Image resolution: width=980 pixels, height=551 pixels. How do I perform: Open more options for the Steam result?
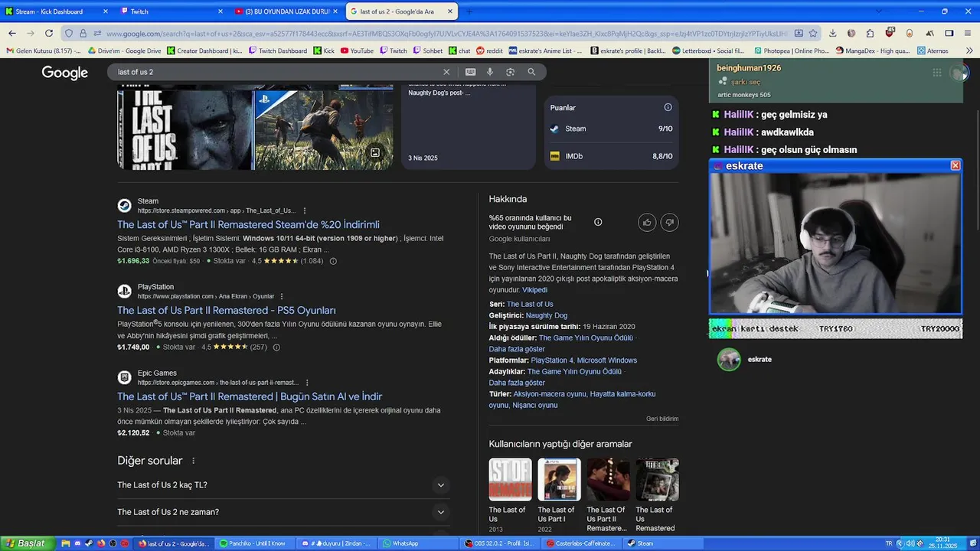305,210
